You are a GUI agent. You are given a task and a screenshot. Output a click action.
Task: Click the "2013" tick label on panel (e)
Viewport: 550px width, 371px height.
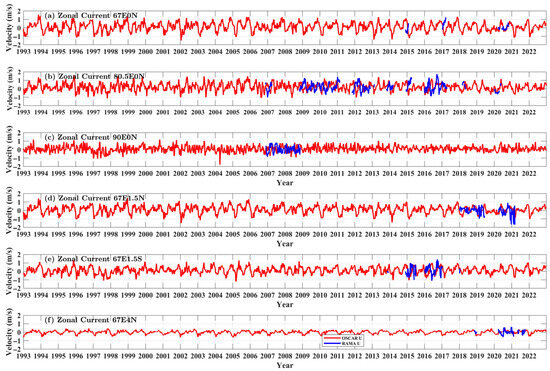click(x=372, y=295)
